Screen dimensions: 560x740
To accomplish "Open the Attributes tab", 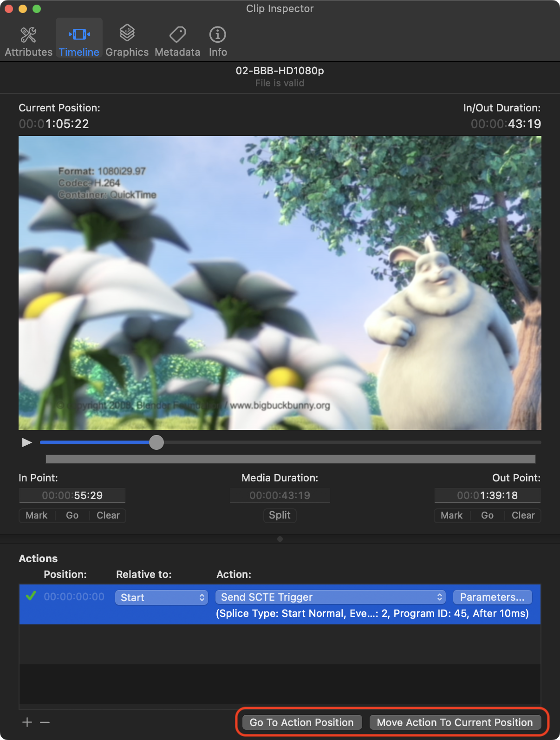I will [28, 41].
